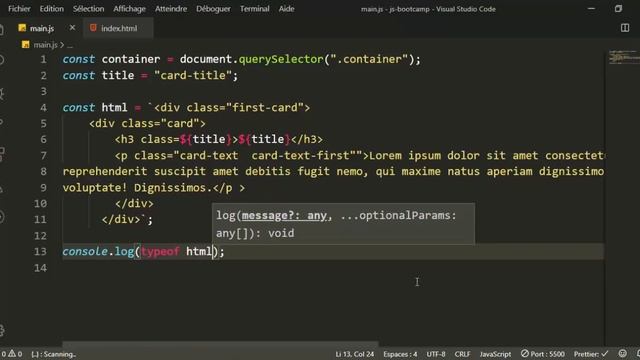Click line number 4 in the gutter
The height and width of the screenshot is (360, 640).
[x=43, y=108]
